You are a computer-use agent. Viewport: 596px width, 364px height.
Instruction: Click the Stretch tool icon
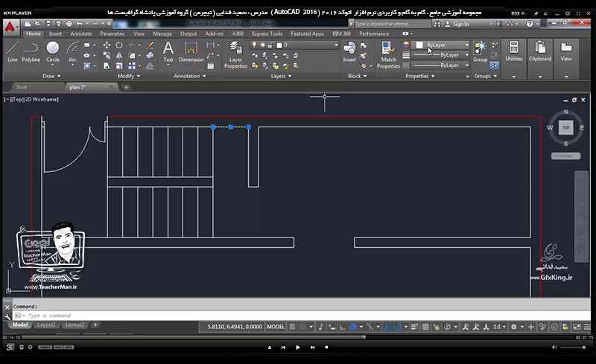click(x=107, y=66)
